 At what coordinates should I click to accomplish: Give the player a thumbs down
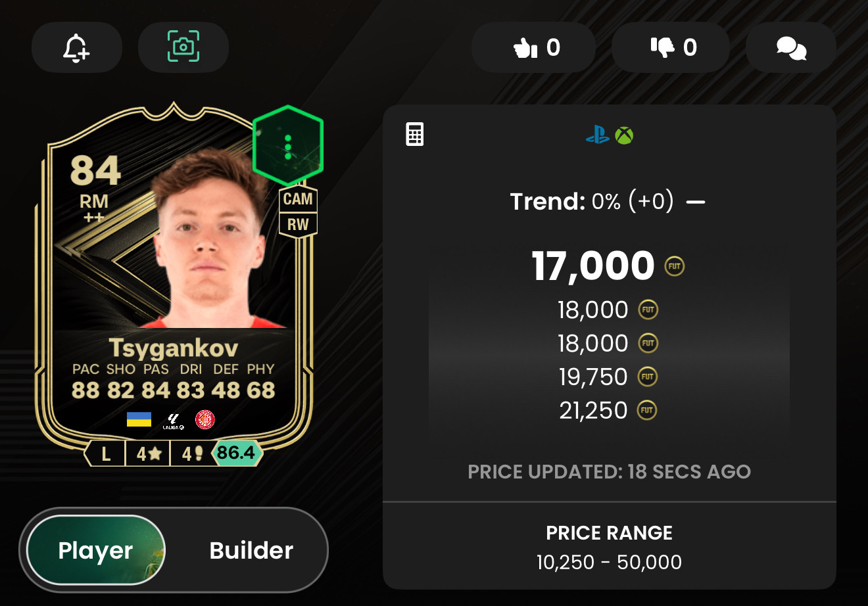coord(671,47)
